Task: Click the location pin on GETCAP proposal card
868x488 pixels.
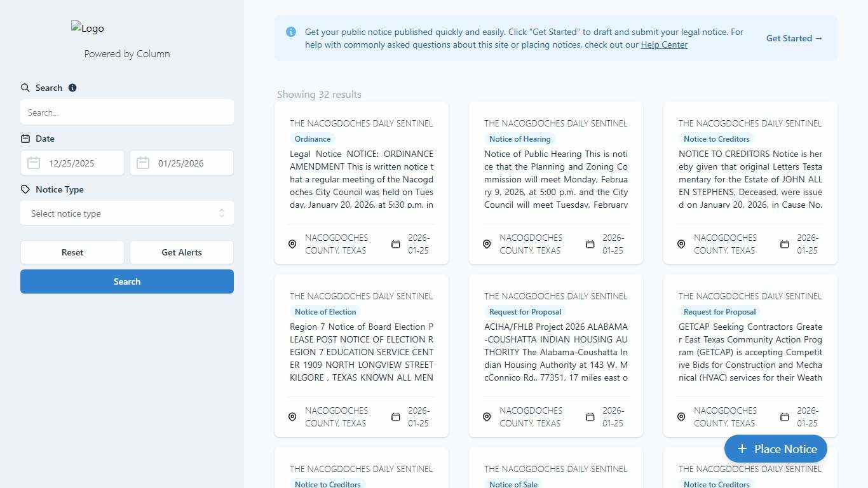Action: click(x=681, y=417)
